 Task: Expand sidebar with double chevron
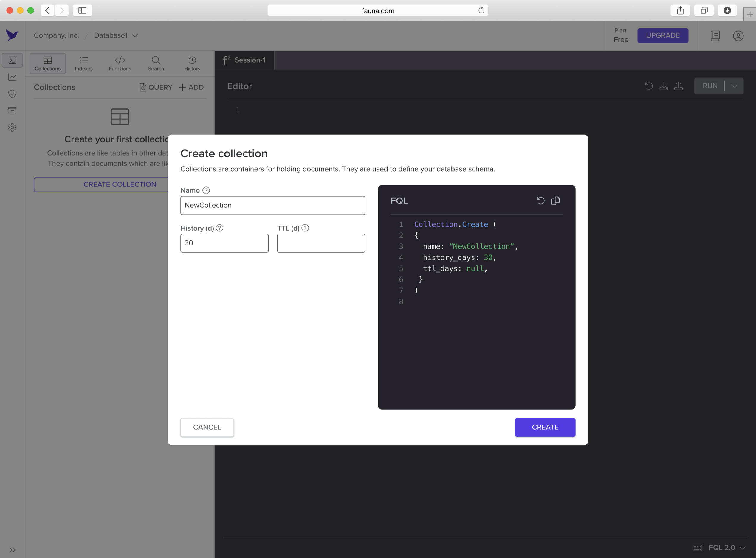(x=12, y=550)
